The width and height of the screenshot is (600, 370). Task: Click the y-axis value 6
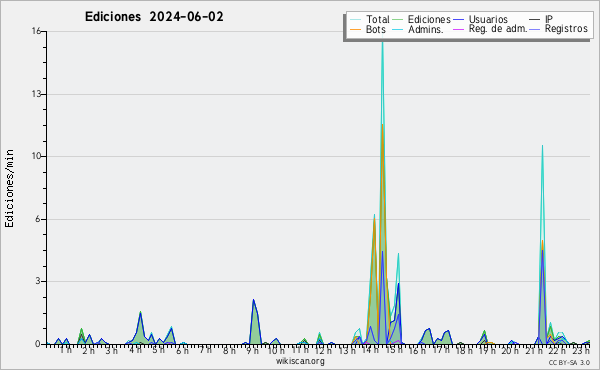[38, 219]
